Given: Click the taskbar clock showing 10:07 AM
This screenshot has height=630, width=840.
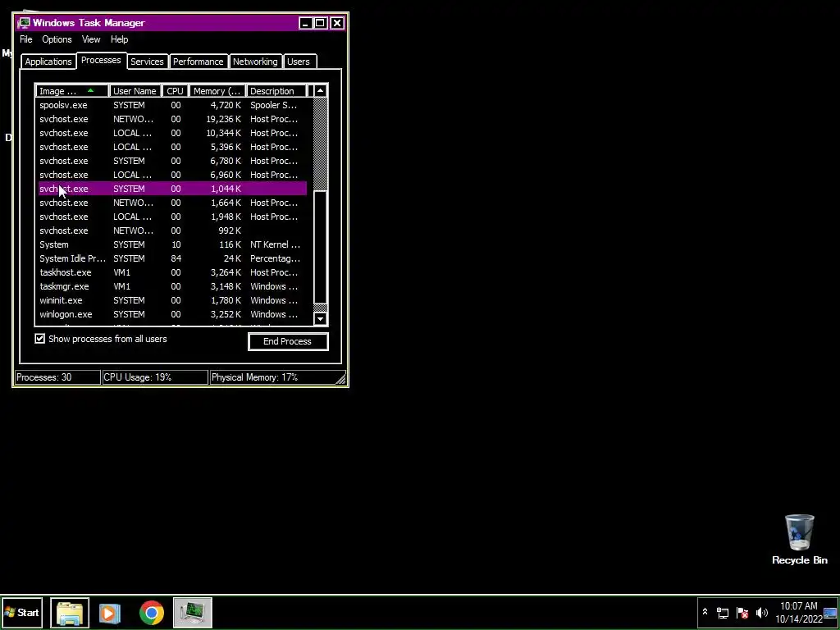Looking at the screenshot, I should pos(798,612).
